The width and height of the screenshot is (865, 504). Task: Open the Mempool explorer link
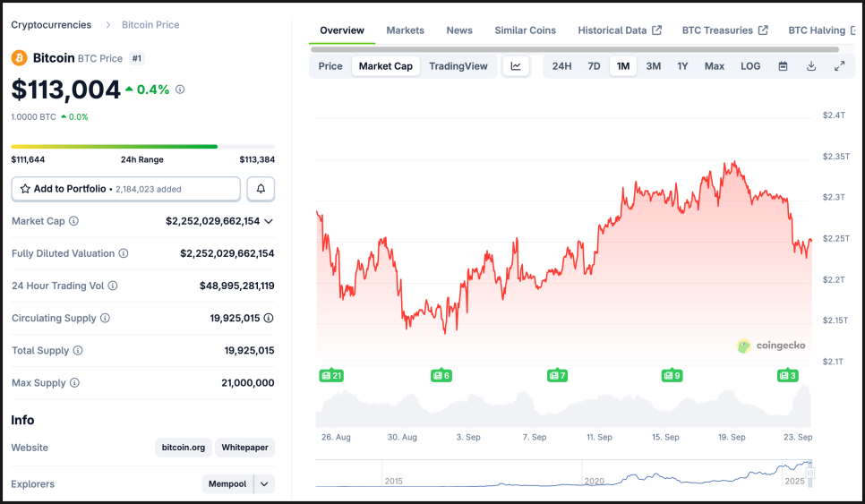tap(227, 484)
